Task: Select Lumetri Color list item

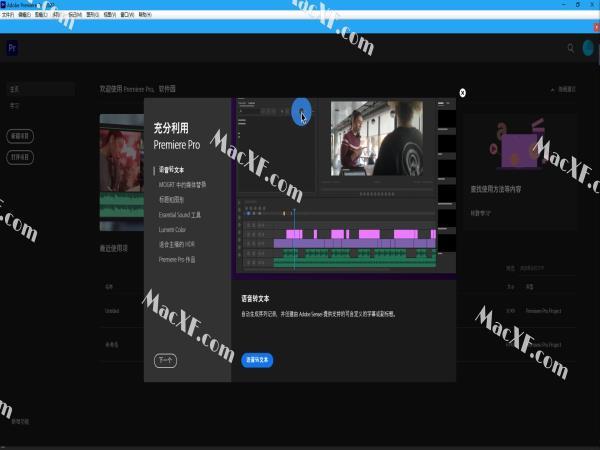Action: click(x=172, y=230)
